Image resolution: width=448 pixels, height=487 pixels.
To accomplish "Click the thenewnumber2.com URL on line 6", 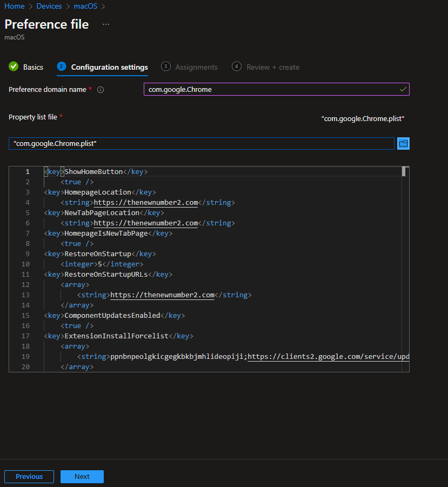I will 145,223.
